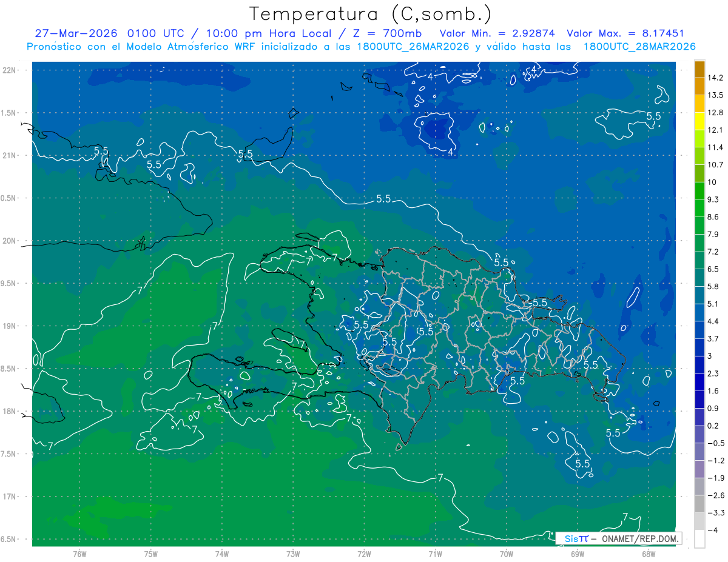Screen dimensions: 728x562
Task: Click the 5.5 contour label near 20.5N
Action: pyautogui.click(x=383, y=198)
